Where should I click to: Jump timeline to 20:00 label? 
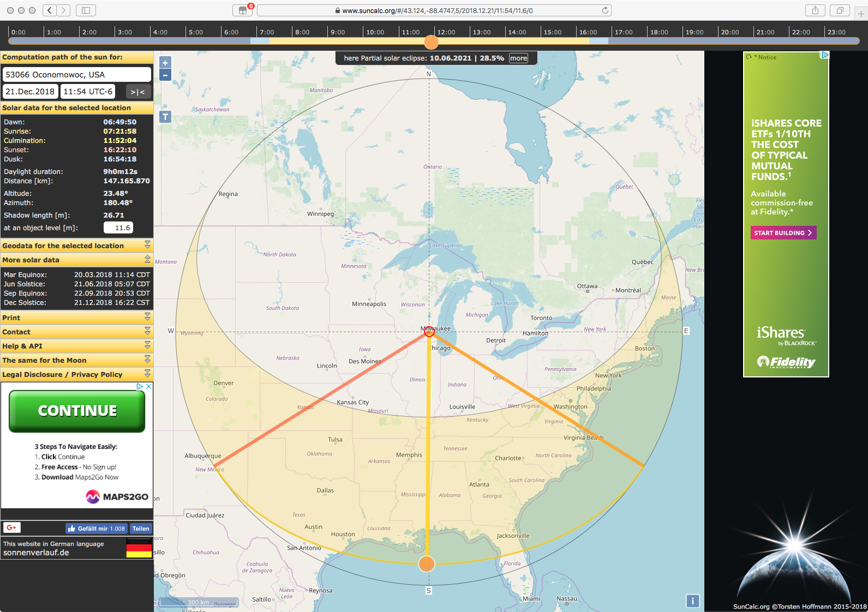730,32
